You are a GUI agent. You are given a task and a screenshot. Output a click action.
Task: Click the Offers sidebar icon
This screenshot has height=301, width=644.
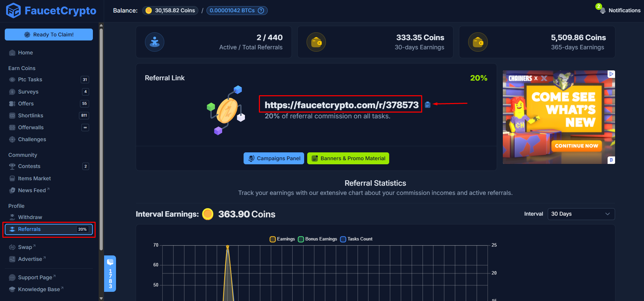12,104
